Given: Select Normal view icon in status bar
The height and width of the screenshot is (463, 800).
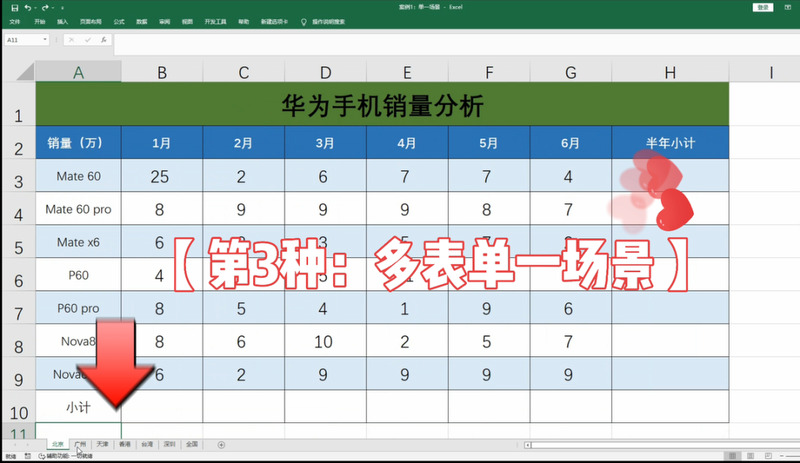Looking at the screenshot, I should pos(732,456).
